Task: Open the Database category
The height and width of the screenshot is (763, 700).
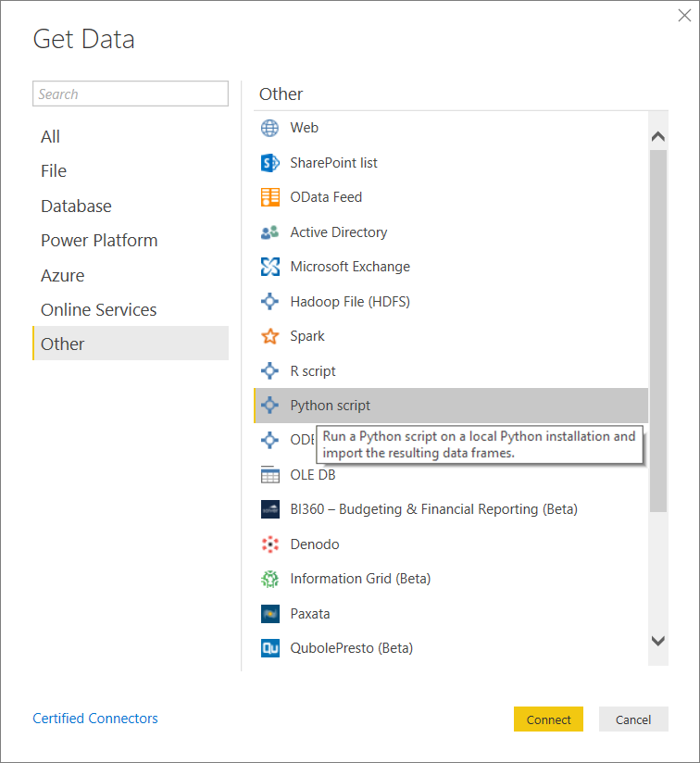Action: pos(76,206)
